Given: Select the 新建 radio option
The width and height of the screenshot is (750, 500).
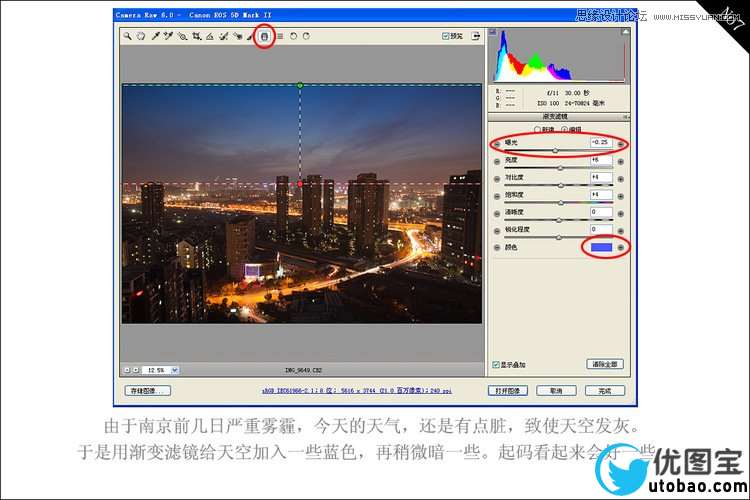Looking at the screenshot, I should (x=538, y=129).
